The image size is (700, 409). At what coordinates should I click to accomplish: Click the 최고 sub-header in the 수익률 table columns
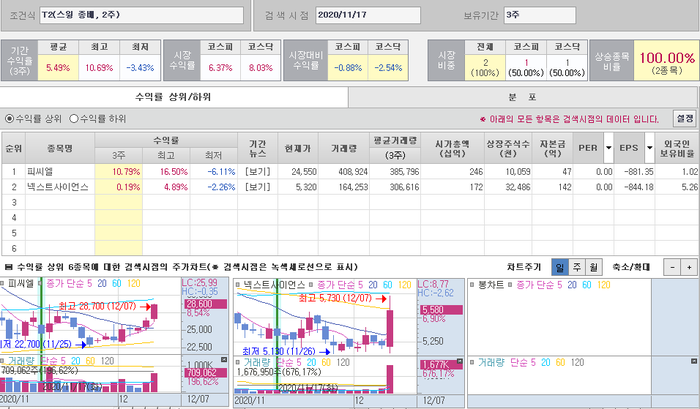166,155
